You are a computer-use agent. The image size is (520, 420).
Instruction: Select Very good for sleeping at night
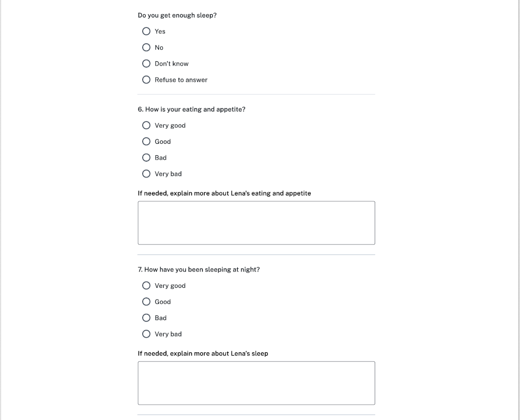(146, 286)
